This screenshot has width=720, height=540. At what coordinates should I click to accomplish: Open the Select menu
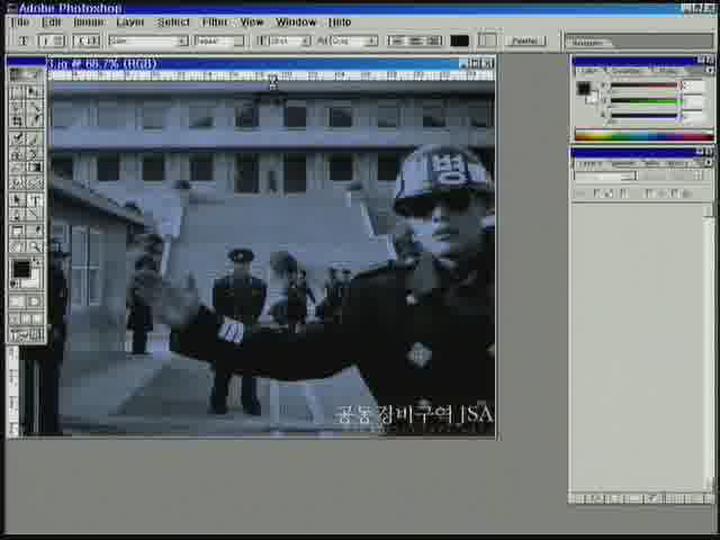click(173, 22)
